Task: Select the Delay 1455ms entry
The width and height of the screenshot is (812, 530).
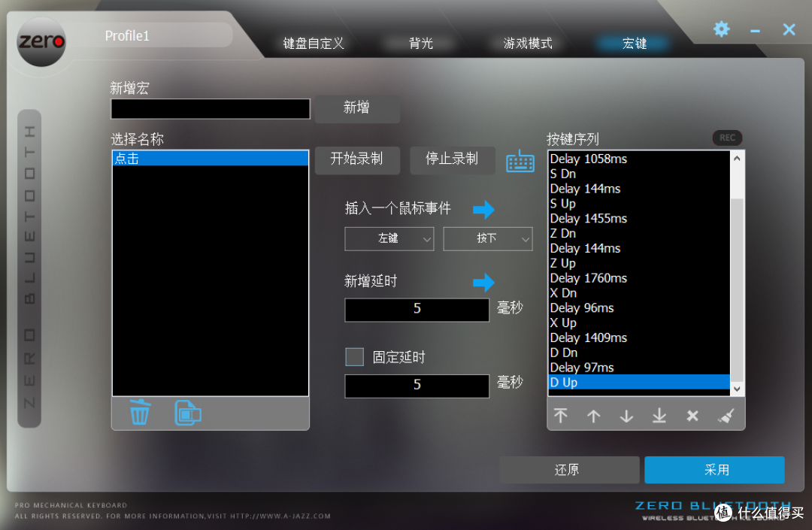Action: click(x=639, y=219)
